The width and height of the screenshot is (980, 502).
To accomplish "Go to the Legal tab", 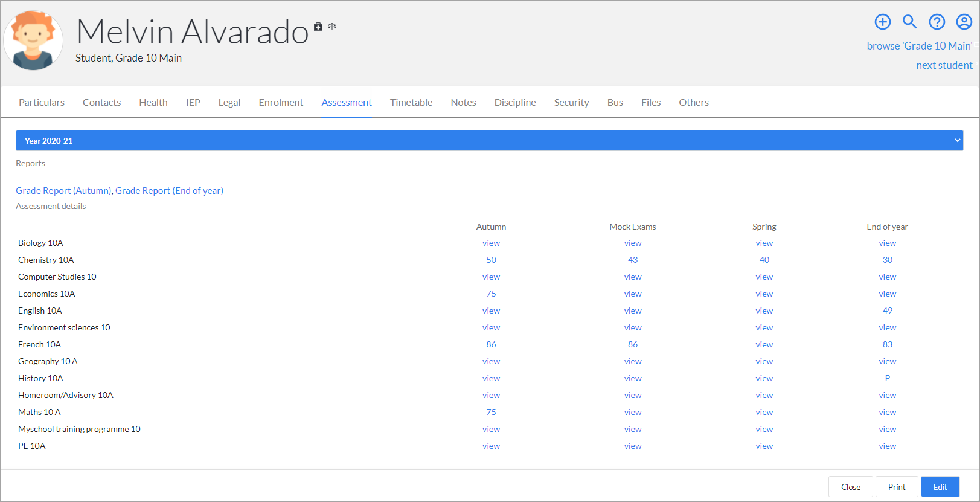I will click(229, 103).
